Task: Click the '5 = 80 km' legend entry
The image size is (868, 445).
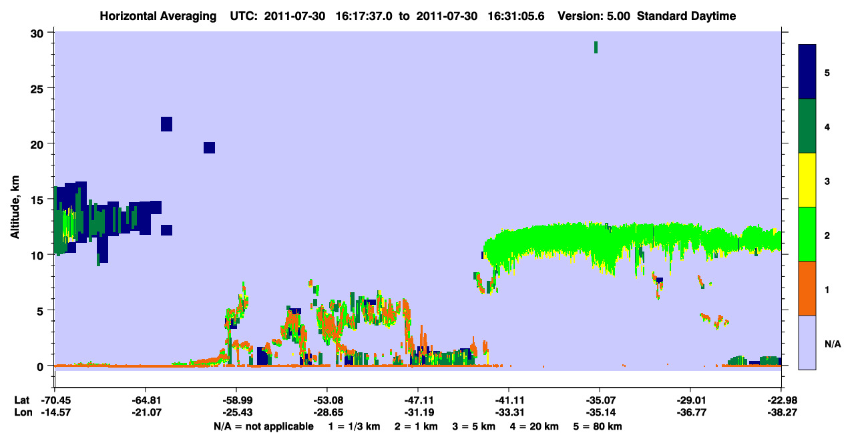Action: point(599,426)
